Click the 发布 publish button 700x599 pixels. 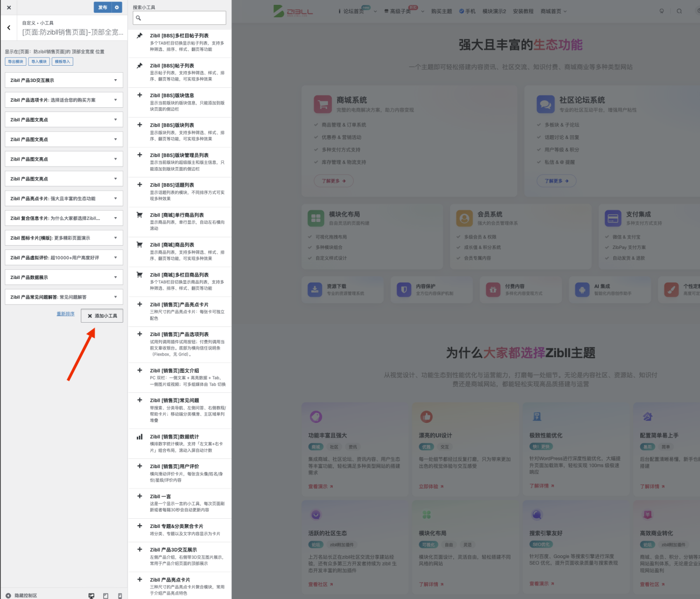[102, 8]
